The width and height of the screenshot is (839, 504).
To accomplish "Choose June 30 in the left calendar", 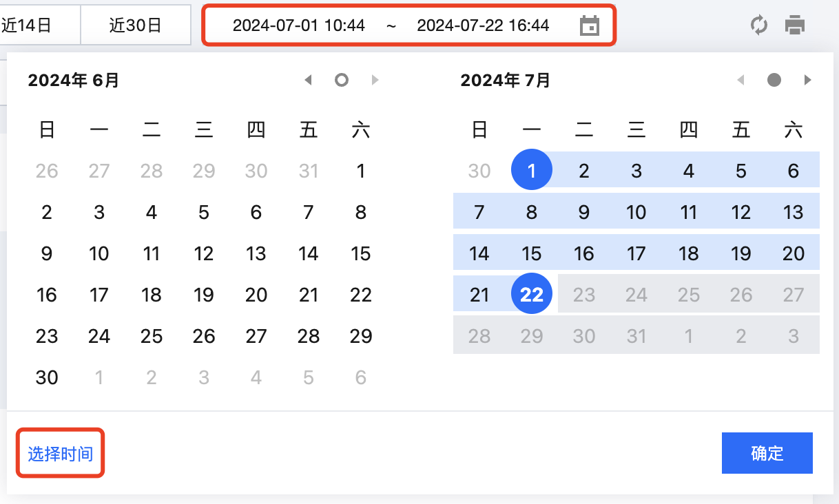I will (47, 377).
